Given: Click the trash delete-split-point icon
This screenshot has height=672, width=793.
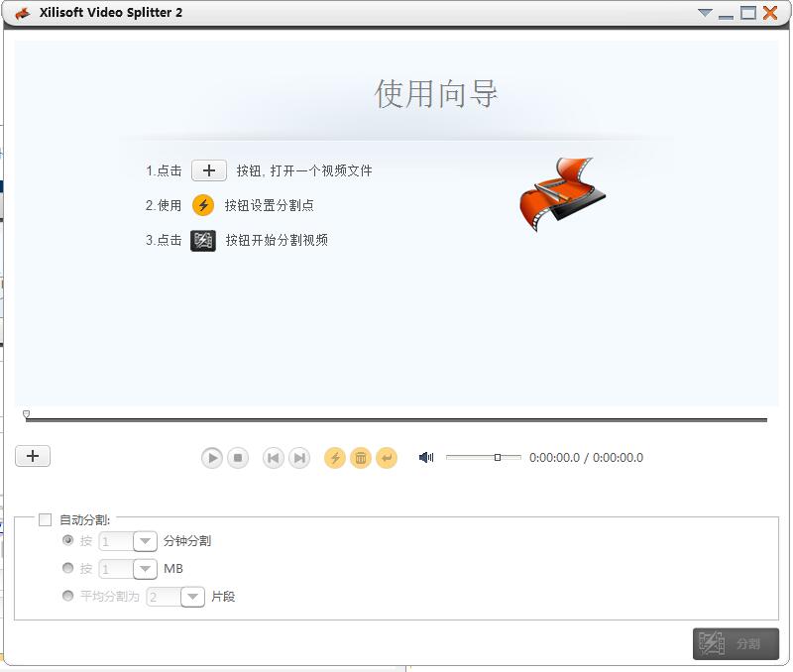Looking at the screenshot, I should pyautogui.click(x=361, y=458).
